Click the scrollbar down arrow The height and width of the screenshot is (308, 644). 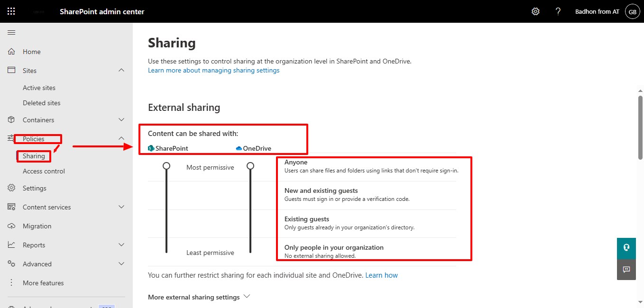[x=641, y=302]
